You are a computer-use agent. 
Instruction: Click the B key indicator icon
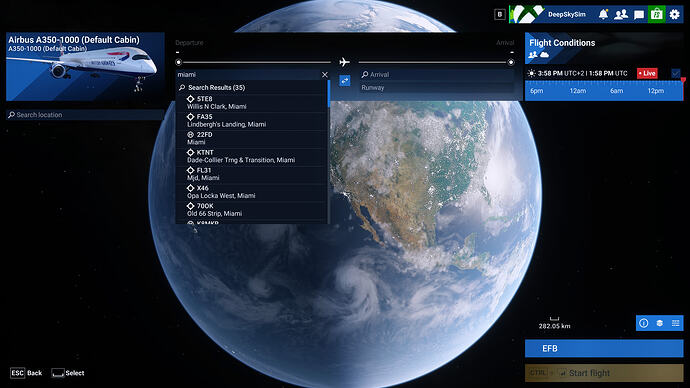coord(499,14)
